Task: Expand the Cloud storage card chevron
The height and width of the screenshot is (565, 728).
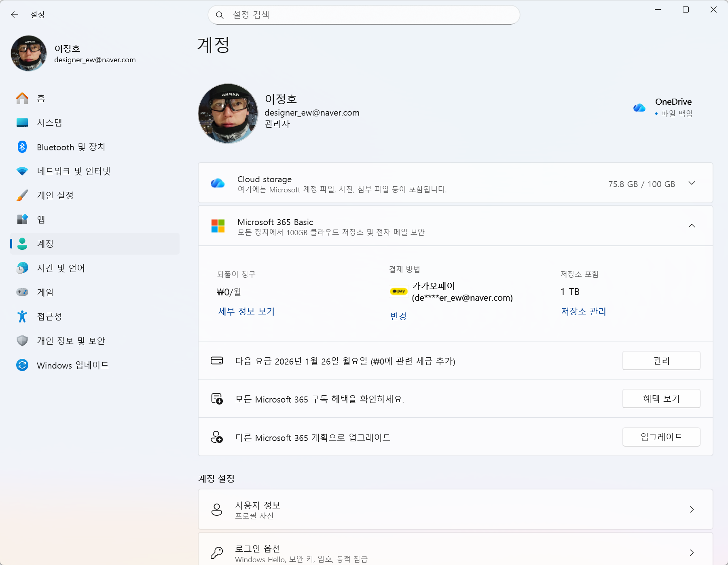Action: [x=692, y=183]
